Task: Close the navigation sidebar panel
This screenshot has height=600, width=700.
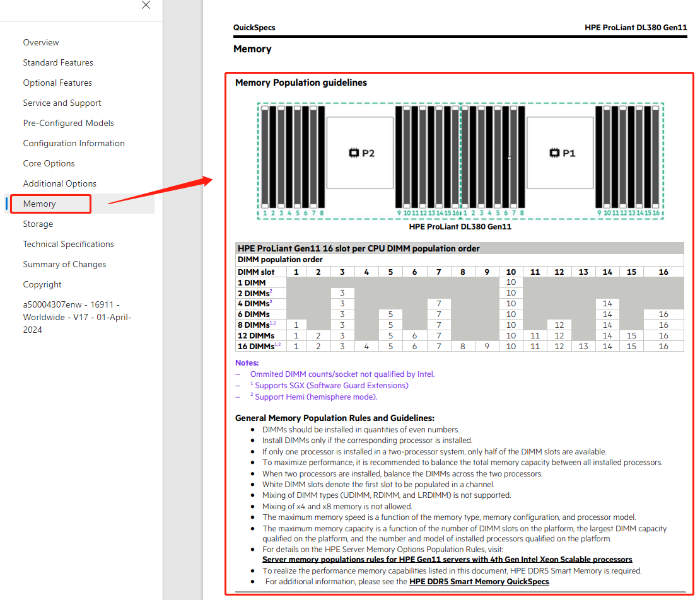Action: tap(146, 5)
